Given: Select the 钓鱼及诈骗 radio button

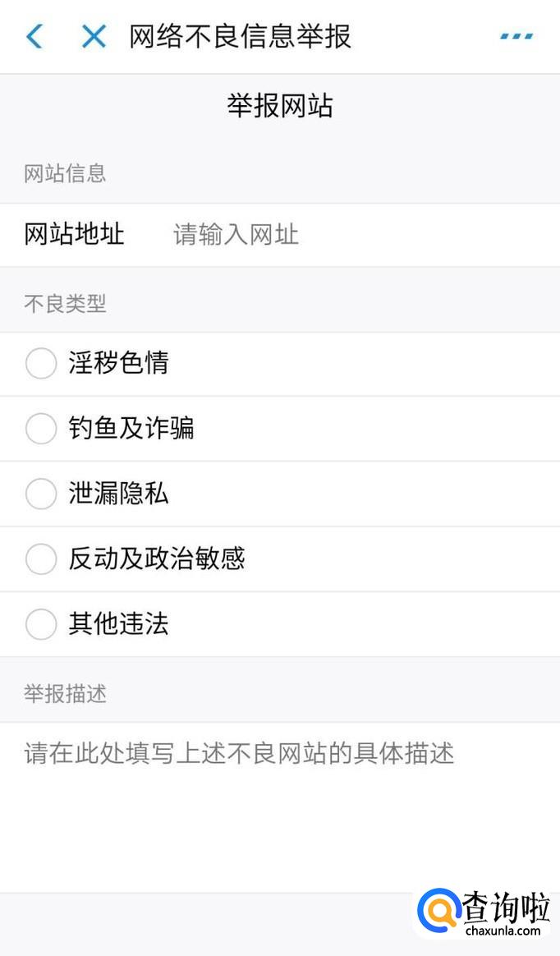Looking at the screenshot, I should pos(40,429).
